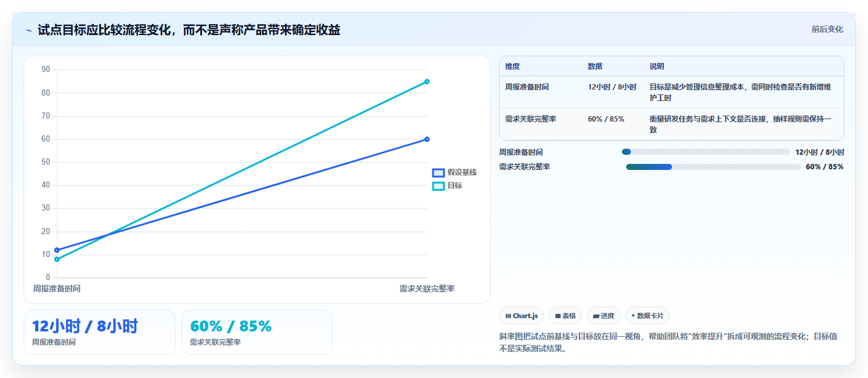
Task: Click the x-axis label 周报准备时间
Action: coord(57,288)
